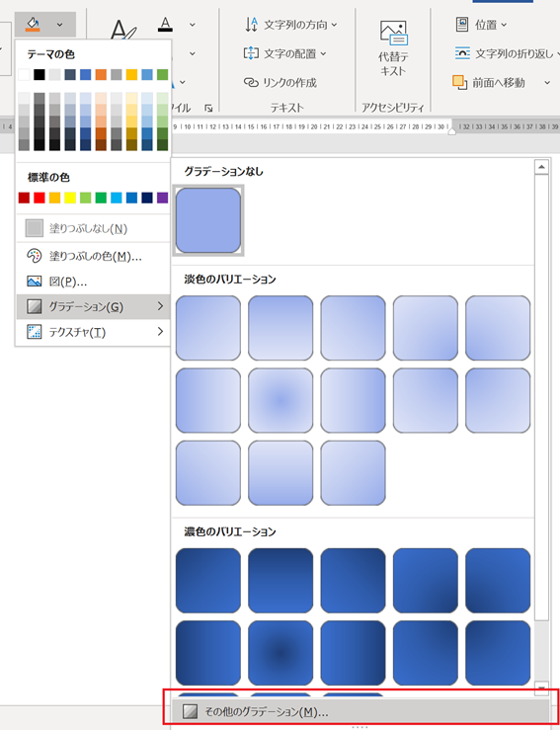
Task: Select fifth light variation thumbnail in first row
Action: (498, 328)
